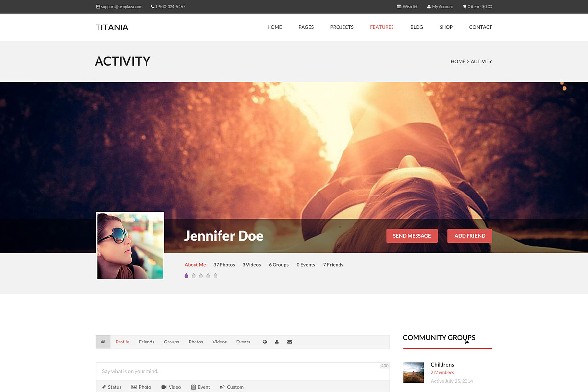The image size is (588, 392).
Task: Click the Childrens group thumbnail
Action: pyautogui.click(x=414, y=372)
